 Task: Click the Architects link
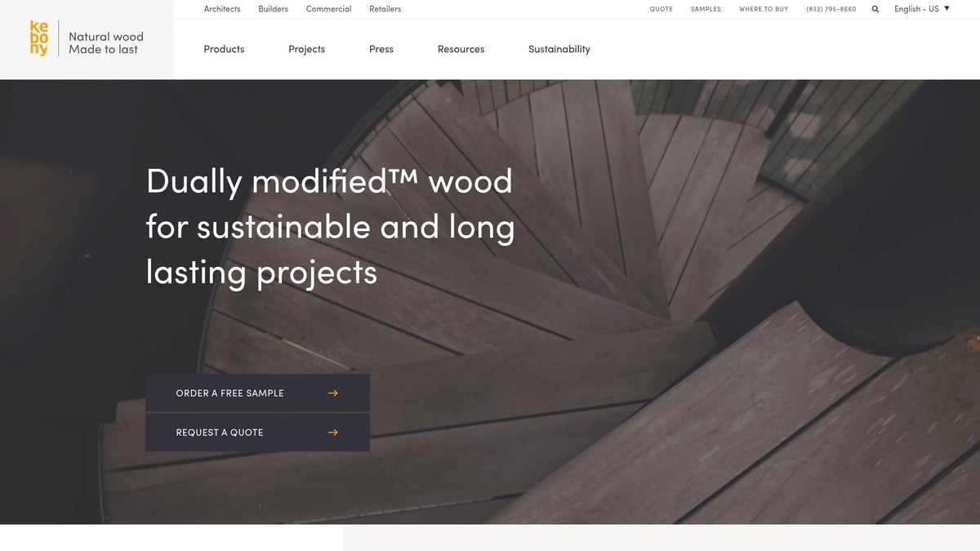pyautogui.click(x=222, y=9)
